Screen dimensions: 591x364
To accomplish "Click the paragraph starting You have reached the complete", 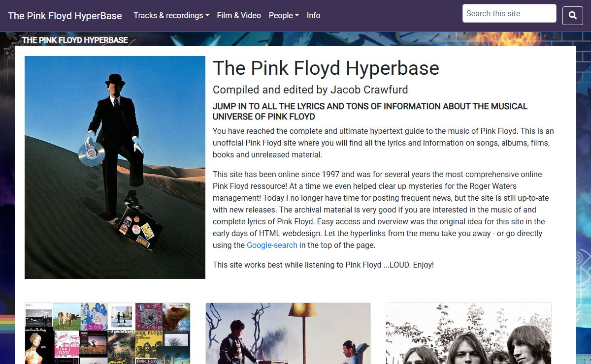I will click(x=383, y=143).
